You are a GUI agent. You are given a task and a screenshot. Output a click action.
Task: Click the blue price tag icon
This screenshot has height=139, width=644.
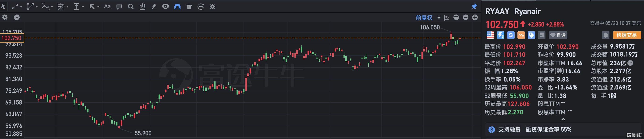point(531,35)
